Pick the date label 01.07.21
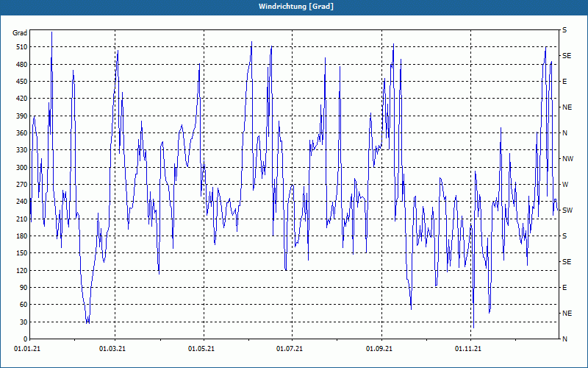The width and height of the screenshot is (588, 368). 290,349
